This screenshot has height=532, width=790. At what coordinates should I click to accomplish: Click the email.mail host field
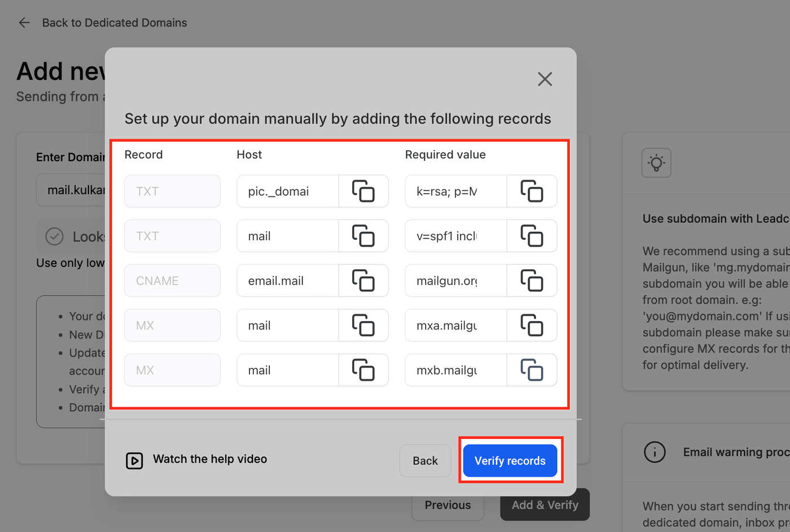(x=288, y=280)
